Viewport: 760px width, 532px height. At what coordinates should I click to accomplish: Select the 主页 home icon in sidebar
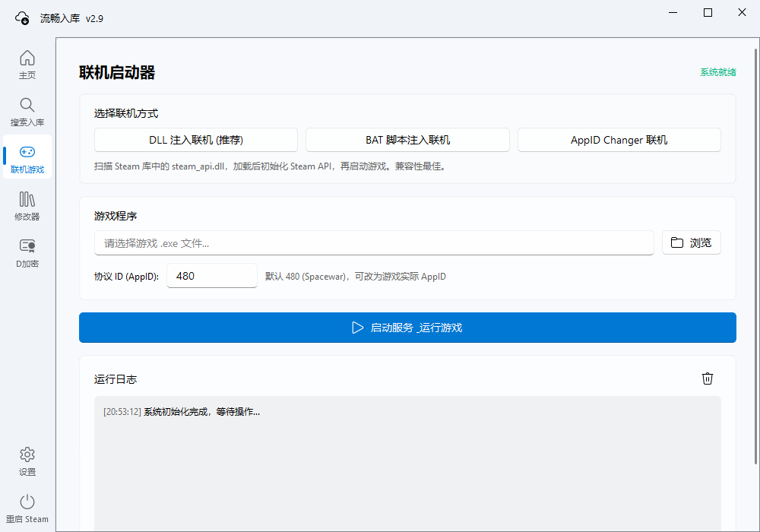pyautogui.click(x=27, y=57)
